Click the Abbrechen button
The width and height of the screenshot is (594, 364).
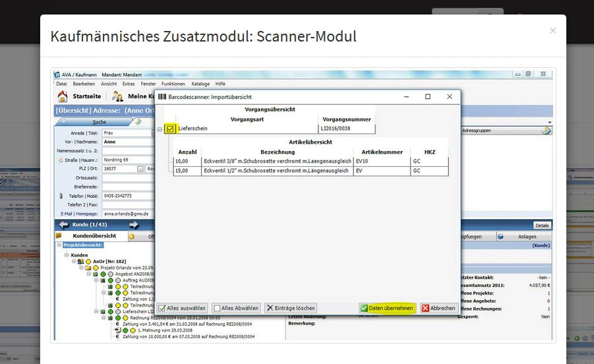pos(438,308)
